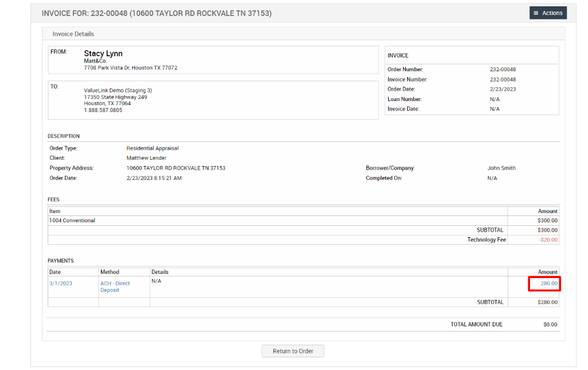Image resolution: width=588 pixels, height=370 pixels.
Task: Open the ACH - Direct Deposit payment details
Action: [117, 286]
